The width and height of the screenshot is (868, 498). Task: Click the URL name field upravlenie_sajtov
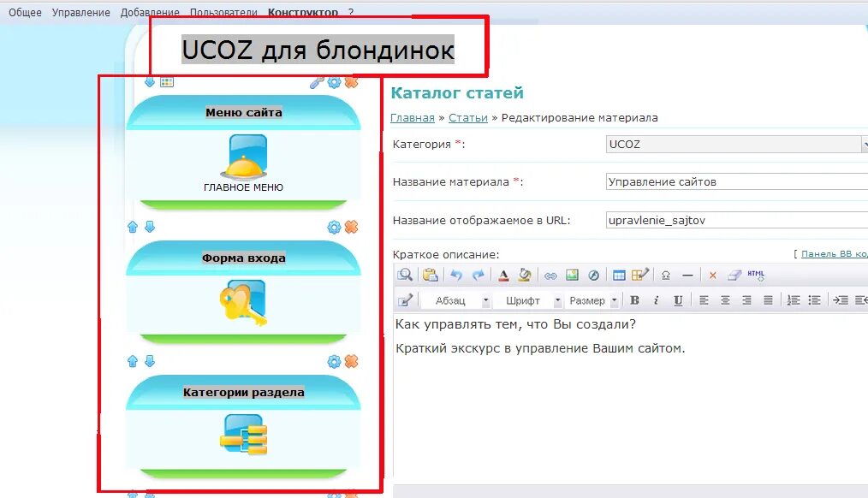point(737,220)
